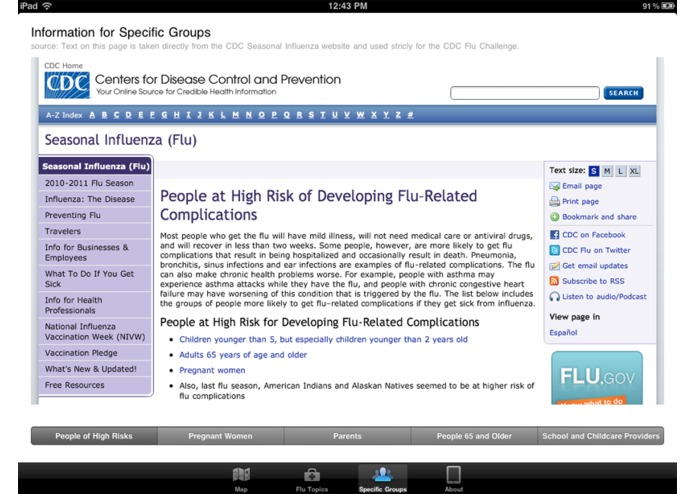
Task: Open the FLU.GOV banner
Action: point(597,378)
